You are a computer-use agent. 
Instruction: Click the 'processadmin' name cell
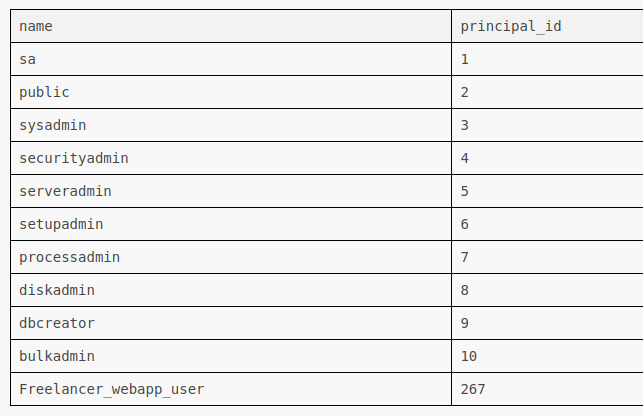point(69,257)
